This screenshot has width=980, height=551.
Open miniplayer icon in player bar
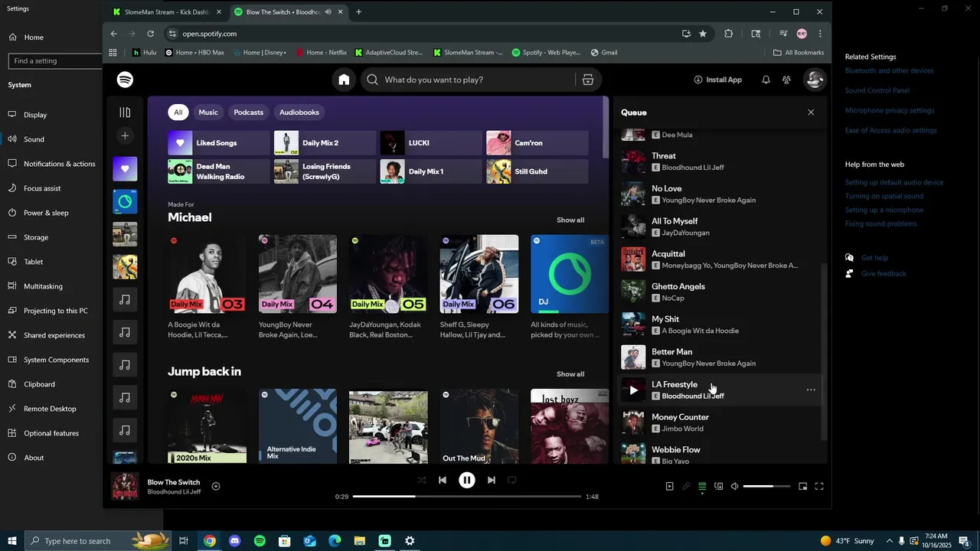(802, 486)
